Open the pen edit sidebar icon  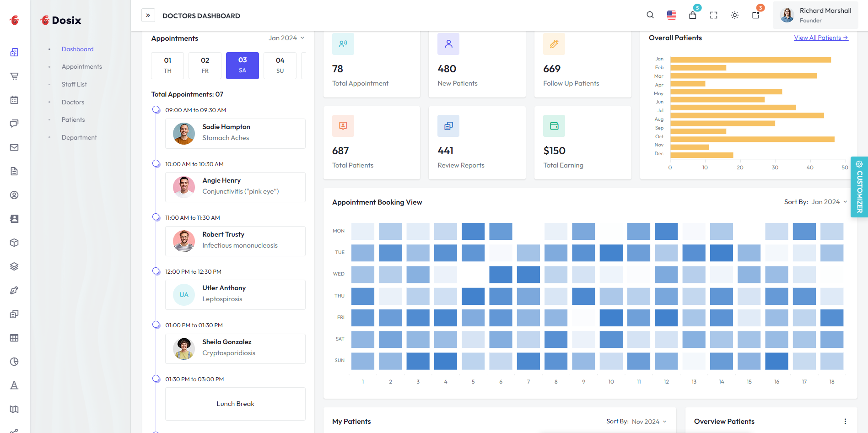14,290
